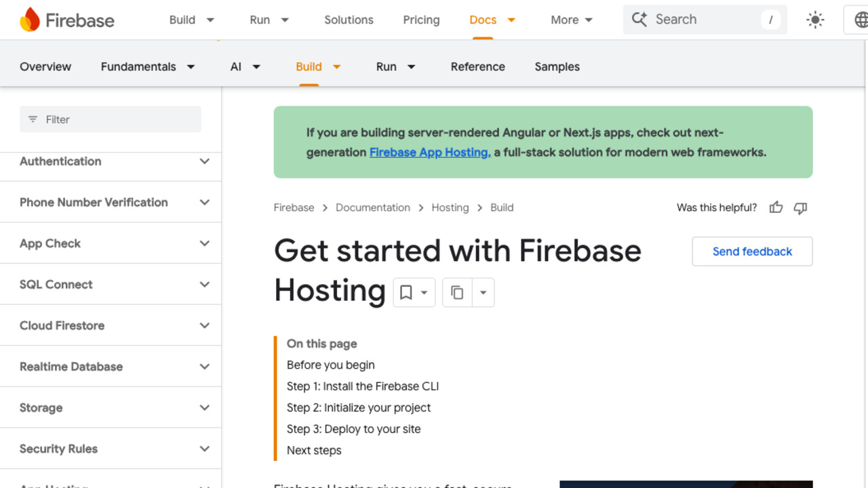Click the Build breadcrumb link
868x488 pixels.
(502, 207)
